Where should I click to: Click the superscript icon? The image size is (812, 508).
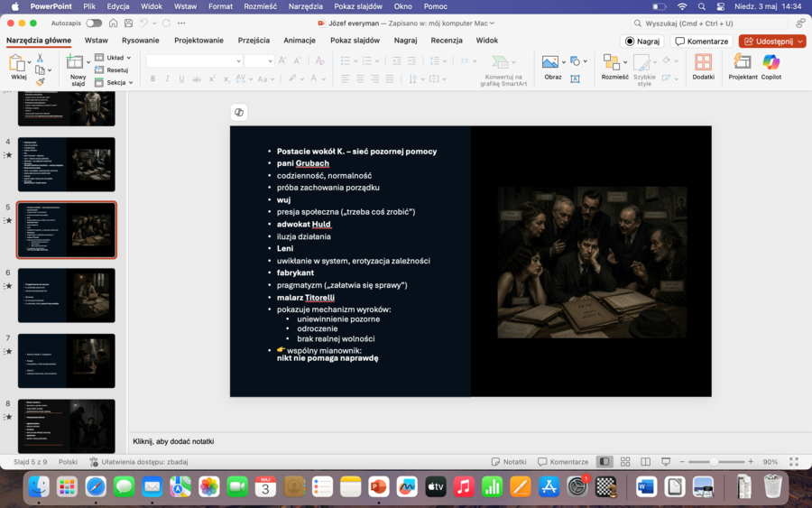point(212,79)
